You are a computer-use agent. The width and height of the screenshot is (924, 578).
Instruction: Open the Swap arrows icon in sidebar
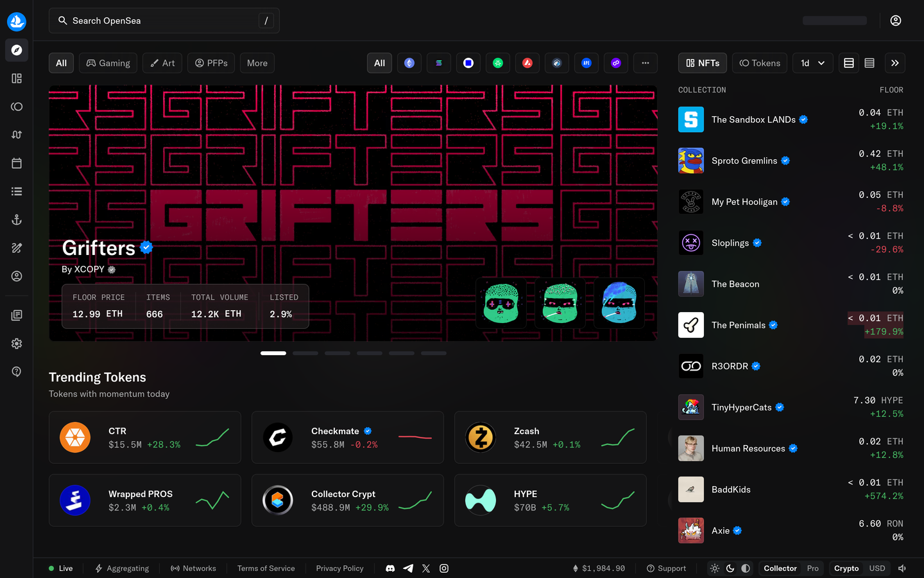[x=17, y=135]
